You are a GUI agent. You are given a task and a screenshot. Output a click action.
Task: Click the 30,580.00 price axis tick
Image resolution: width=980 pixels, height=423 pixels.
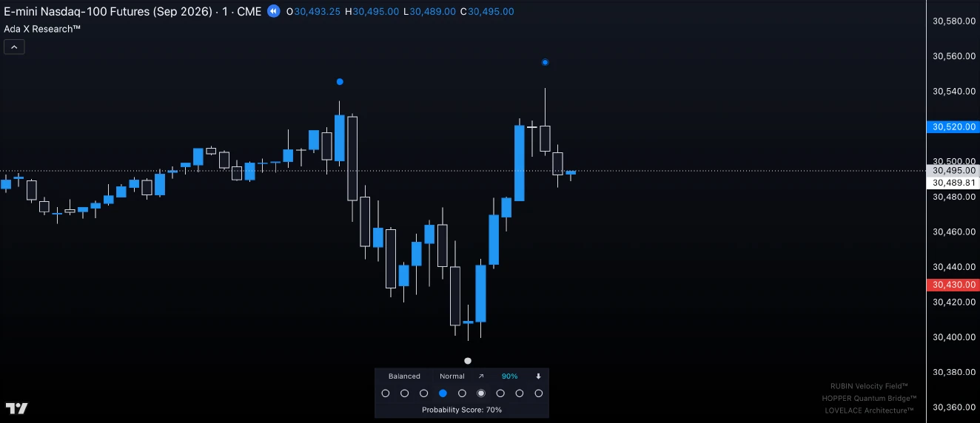(x=954, y=21)
